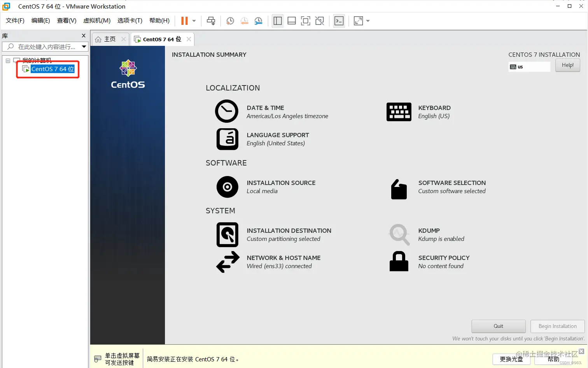This screenshot has width=588, height=368.
Task: Click 'Custom partitioning selected' text
Action: click(x=283, y=239)
